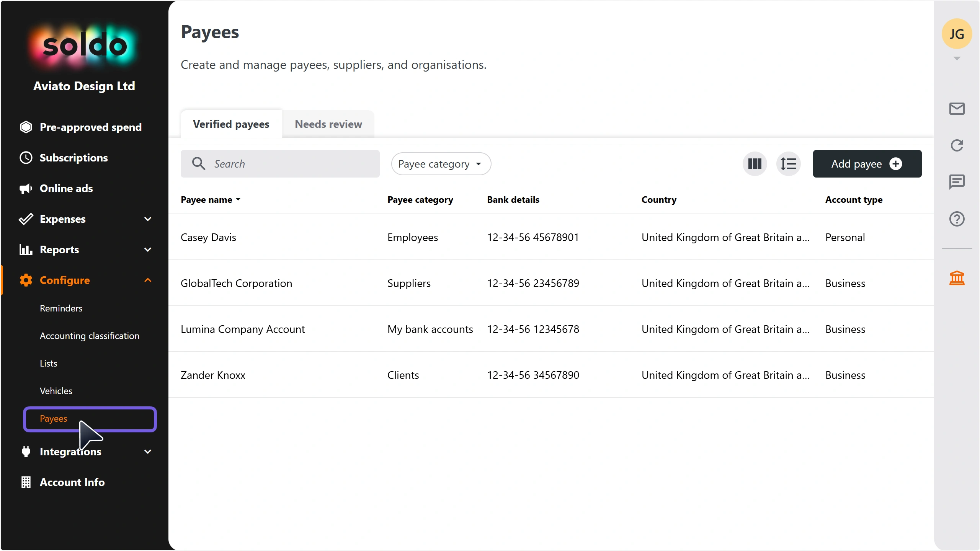Open Reminders in the Configure menu
This screenshot has height=551, width=980.
pos(61,308)
